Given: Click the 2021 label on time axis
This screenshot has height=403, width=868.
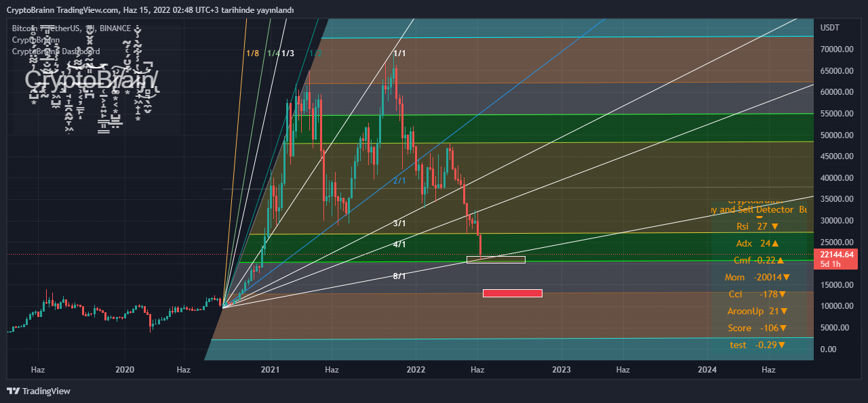Looking at the screenshot, I should [271, 369].
